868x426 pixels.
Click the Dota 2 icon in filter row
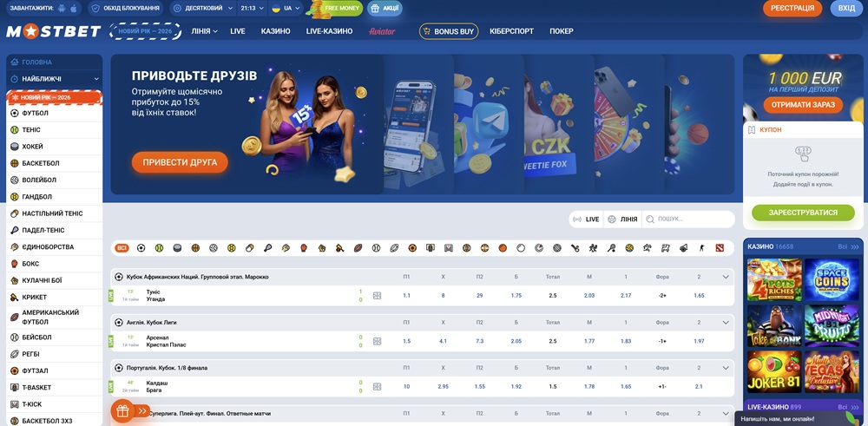pyautogui.click(x=719, y=248)
